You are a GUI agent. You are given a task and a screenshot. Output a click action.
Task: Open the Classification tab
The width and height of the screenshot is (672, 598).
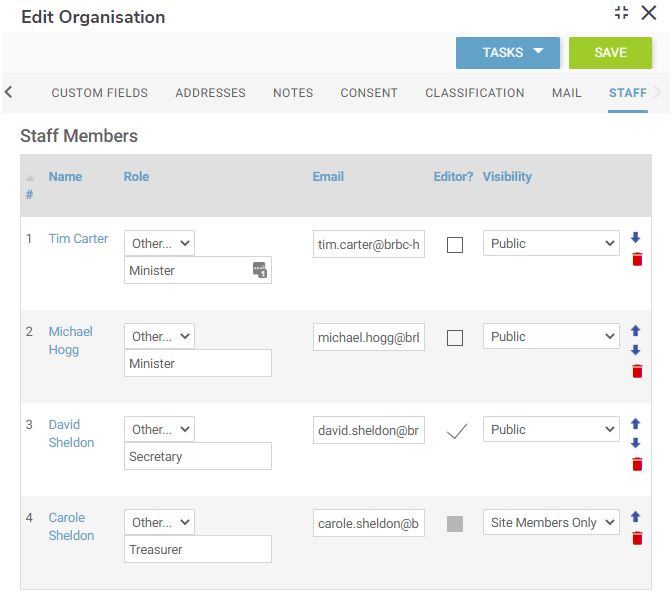(474, 93)
